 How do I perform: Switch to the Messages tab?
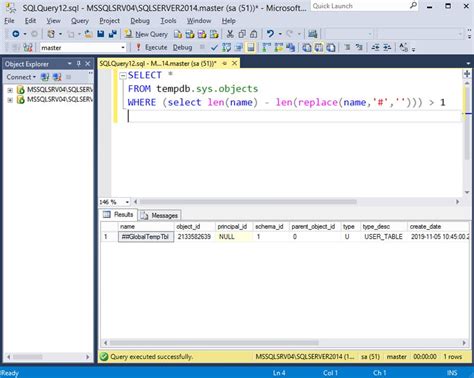pyautogui.click(x=160, y=216)
